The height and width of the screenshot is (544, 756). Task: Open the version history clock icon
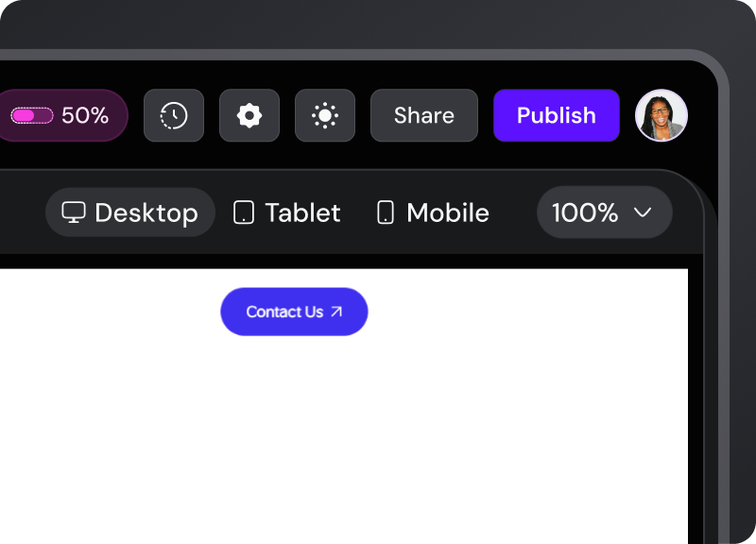click(x=174, y=115)
